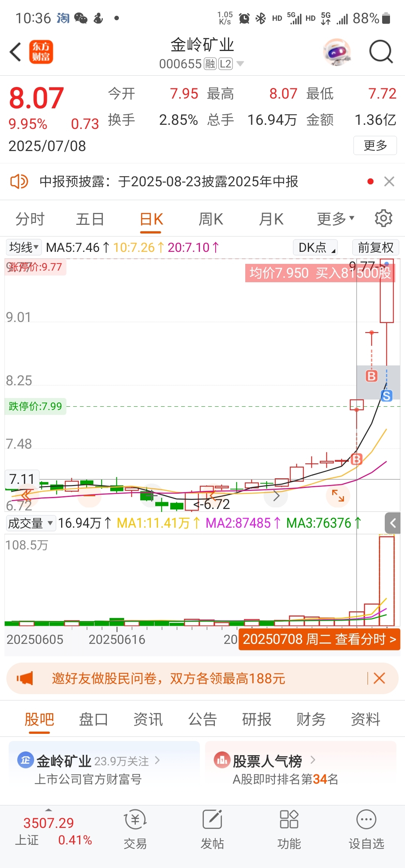Tap the 换手 2.85% value
The height and width of the screenshot is (868, 405).
pos(178,120)
